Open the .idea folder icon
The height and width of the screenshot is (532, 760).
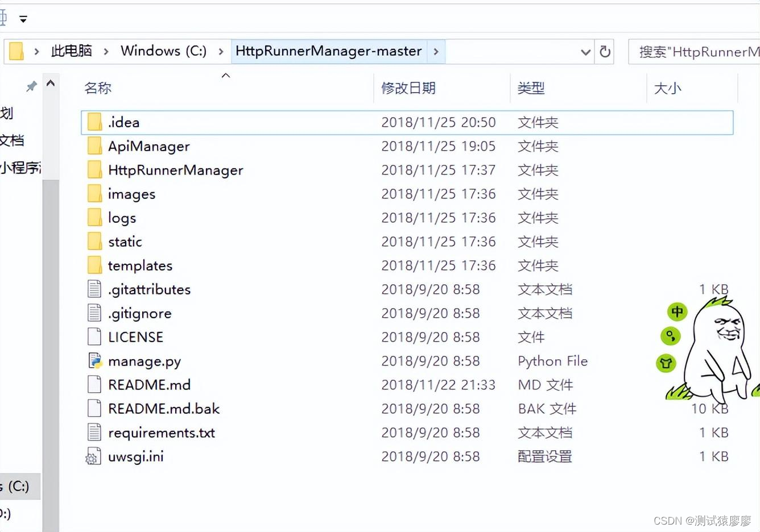click(94, 122)
